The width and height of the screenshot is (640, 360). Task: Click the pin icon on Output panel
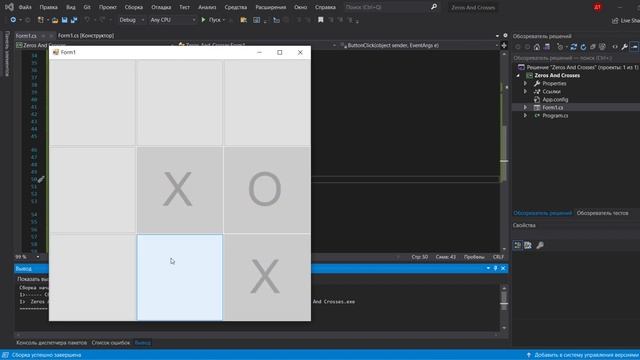coord(496,268)
